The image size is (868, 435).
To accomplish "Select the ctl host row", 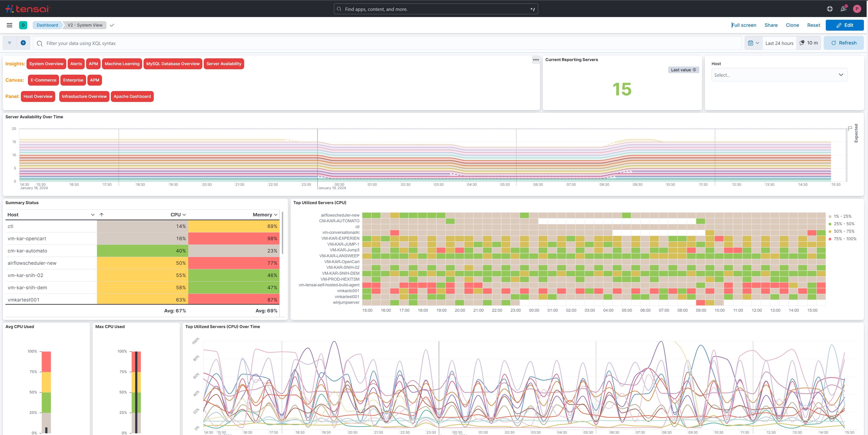I will 142,226.
